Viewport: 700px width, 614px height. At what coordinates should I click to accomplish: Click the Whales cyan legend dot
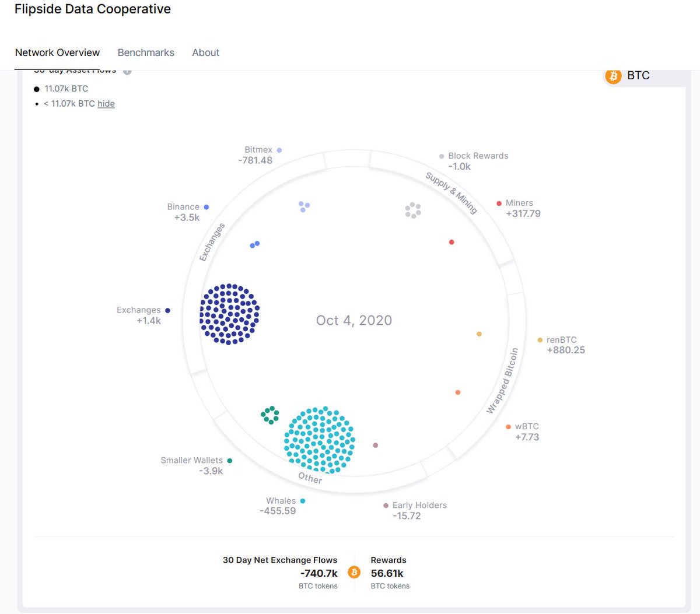pos(302,501)
